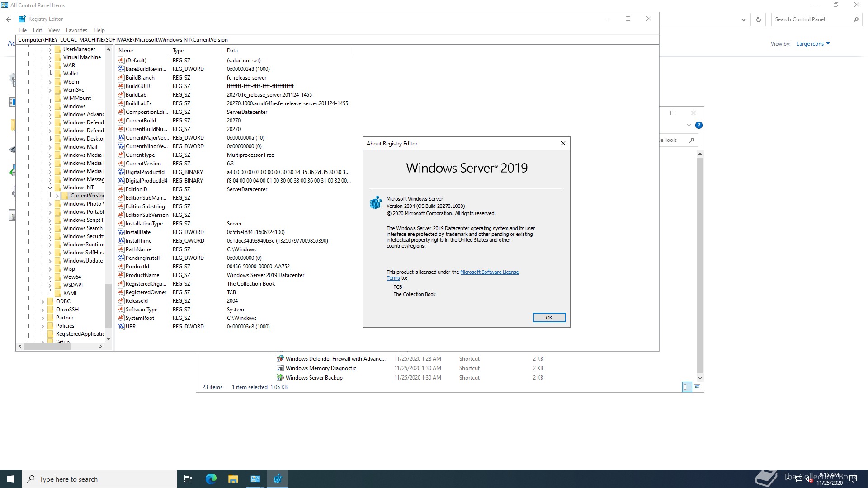Open the Large icons view-by dropdown
The height and width of the screenshot is (488, 868).
[813, 44]
